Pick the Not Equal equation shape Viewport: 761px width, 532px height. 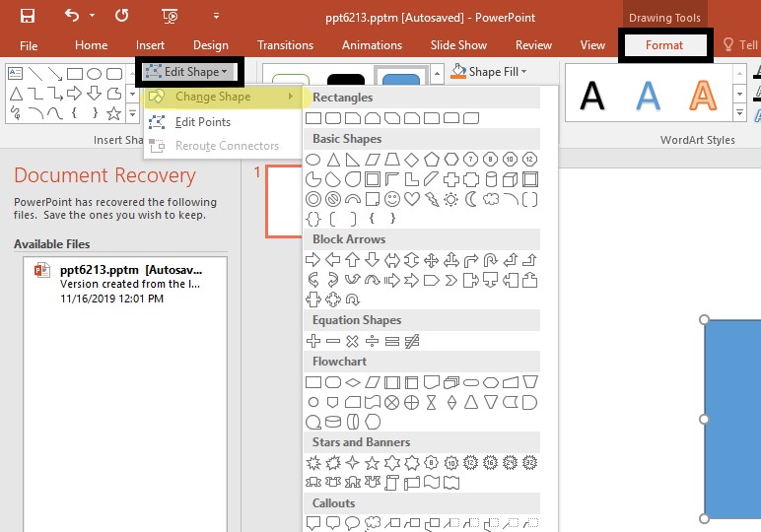tap(412, 341)
